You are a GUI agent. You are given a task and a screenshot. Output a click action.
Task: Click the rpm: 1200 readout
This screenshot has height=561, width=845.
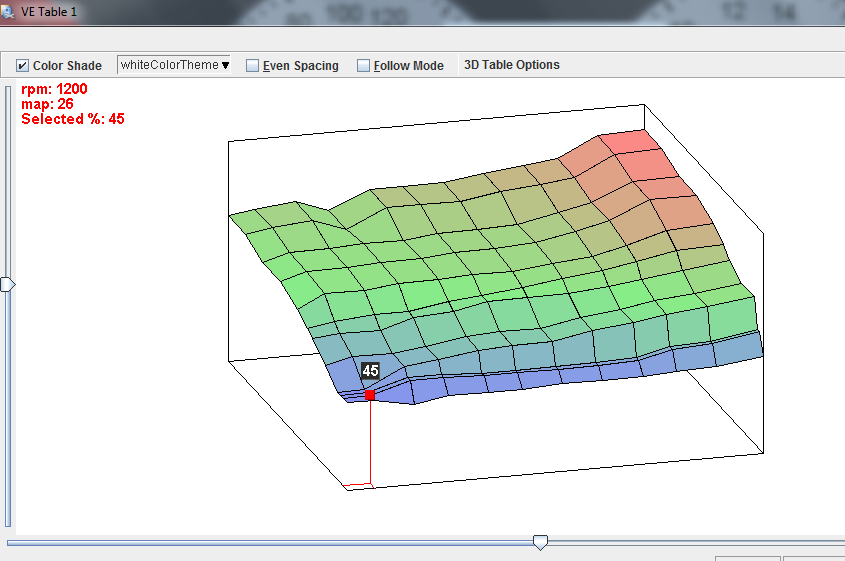click(x=54, y=89)
